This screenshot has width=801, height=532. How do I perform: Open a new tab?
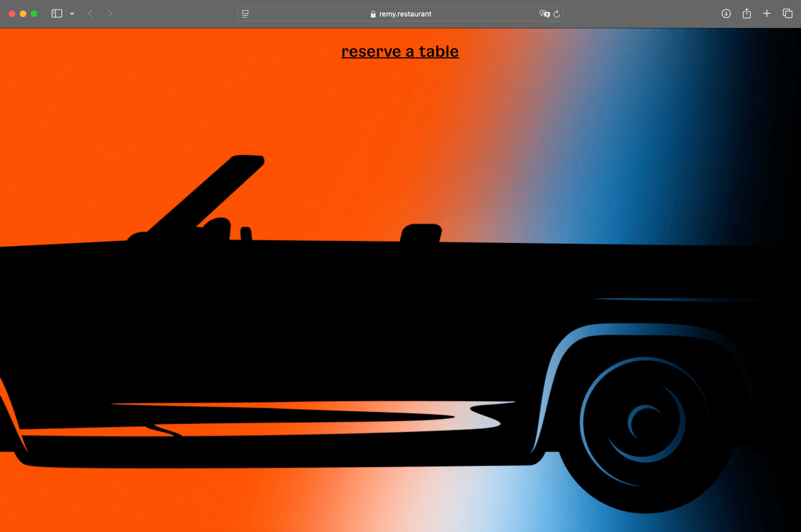coord(767,13)
